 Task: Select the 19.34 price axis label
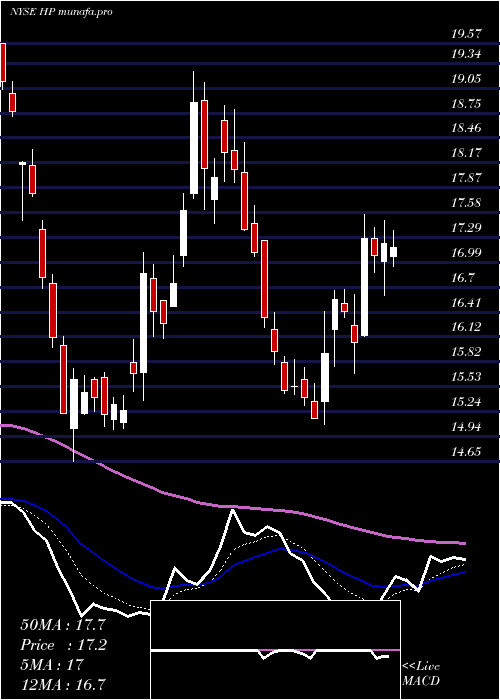(467, 54)
